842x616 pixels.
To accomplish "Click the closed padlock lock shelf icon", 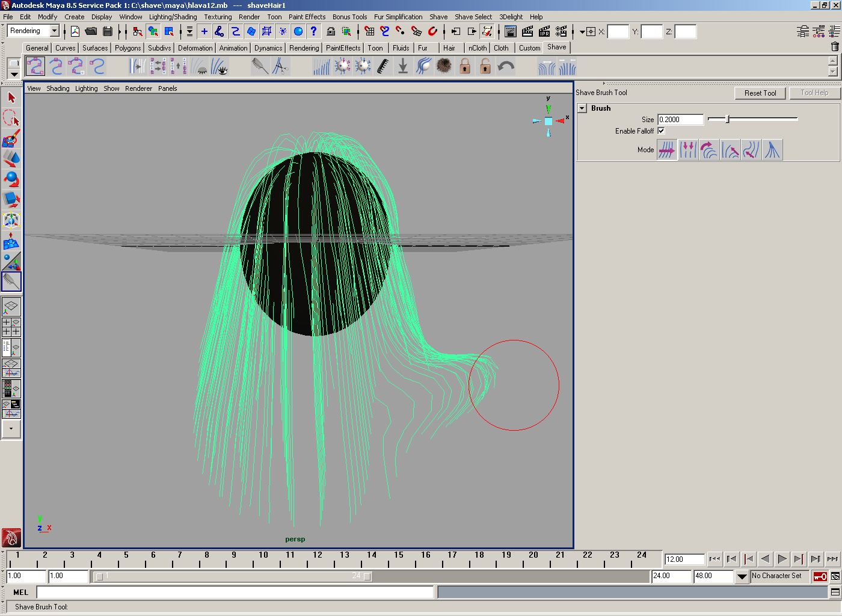I will [x=465, y=66].
